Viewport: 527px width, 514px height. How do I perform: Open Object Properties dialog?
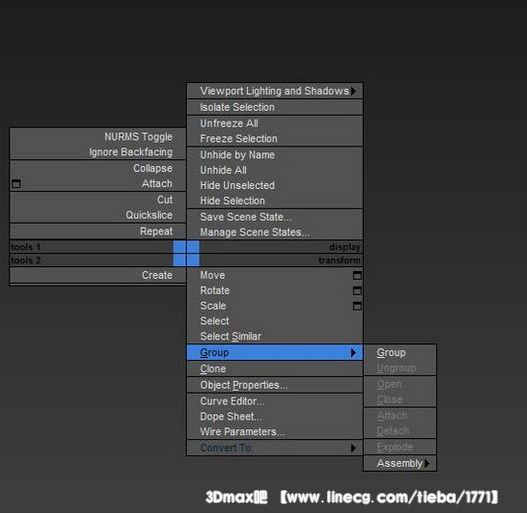click(x=275, y=385)
